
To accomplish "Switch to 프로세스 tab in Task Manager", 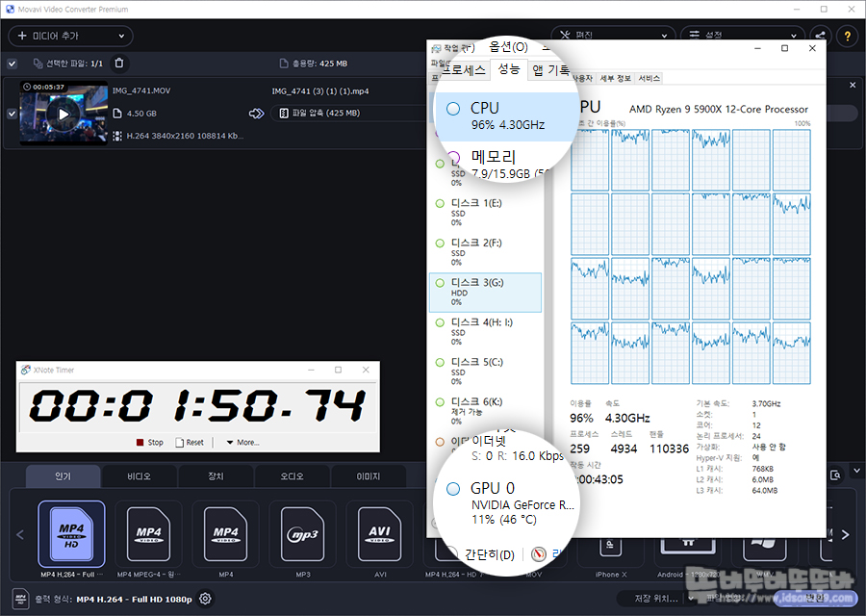I will 463,70.
